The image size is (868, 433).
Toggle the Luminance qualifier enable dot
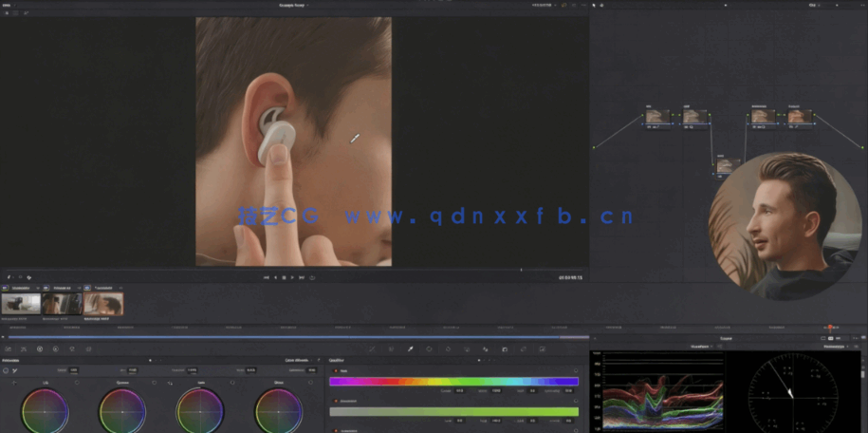coord(335,430)
